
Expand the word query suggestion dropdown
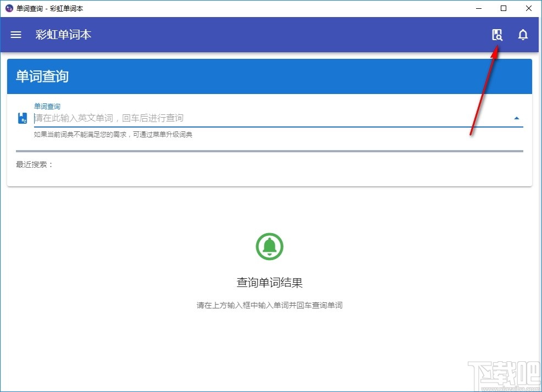click(x=517, y=117)
